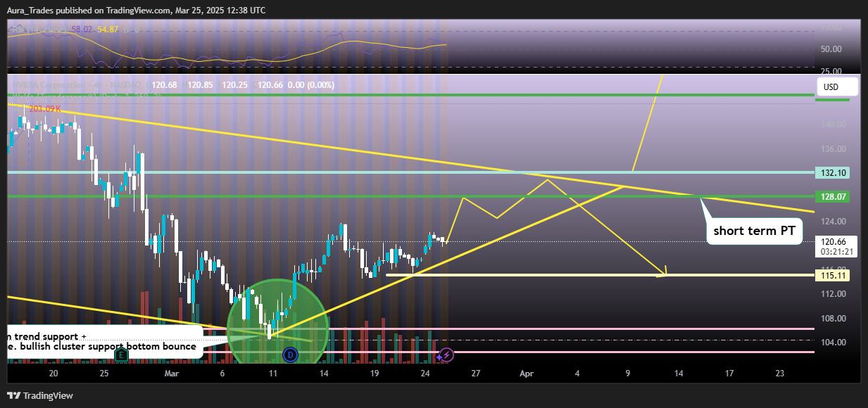Click the dividend 'D' marker icon
Image resolution: width=868 pixels, height=408 pixels.
[x=290, y=356]
